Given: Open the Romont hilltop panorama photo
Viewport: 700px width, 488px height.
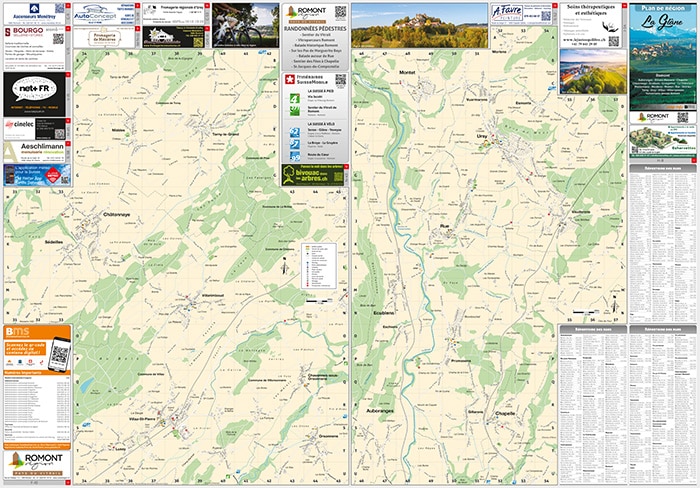Looking at the screenshot, I should point(419,25).
